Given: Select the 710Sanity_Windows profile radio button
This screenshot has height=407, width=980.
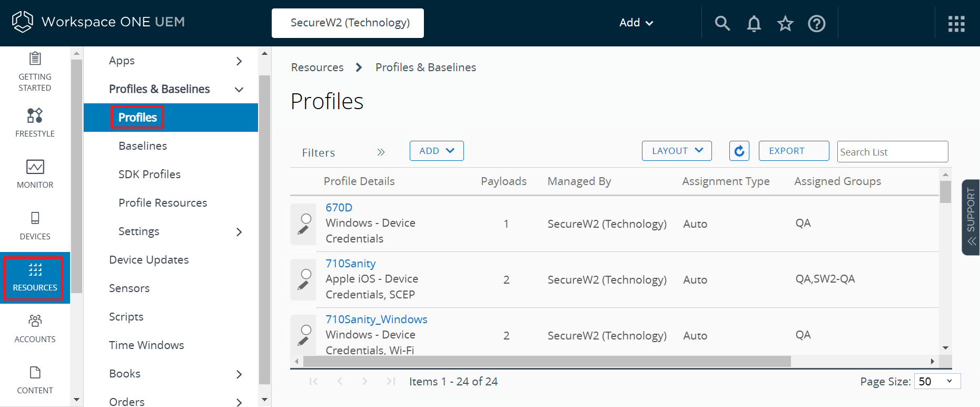Looking at the screenshot, I should [x=306, y=330].
